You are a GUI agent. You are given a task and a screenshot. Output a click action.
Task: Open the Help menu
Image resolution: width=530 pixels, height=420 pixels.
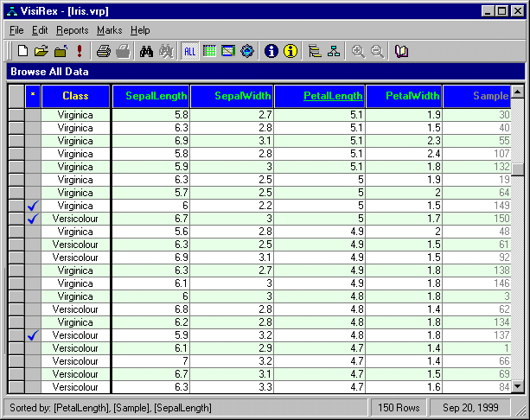point(140,30)
